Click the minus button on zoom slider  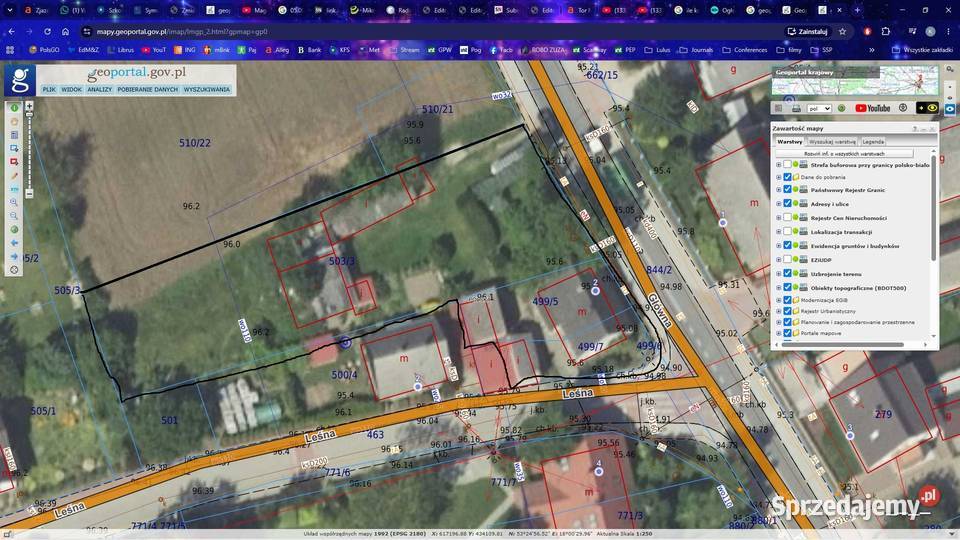coord(29,193)
